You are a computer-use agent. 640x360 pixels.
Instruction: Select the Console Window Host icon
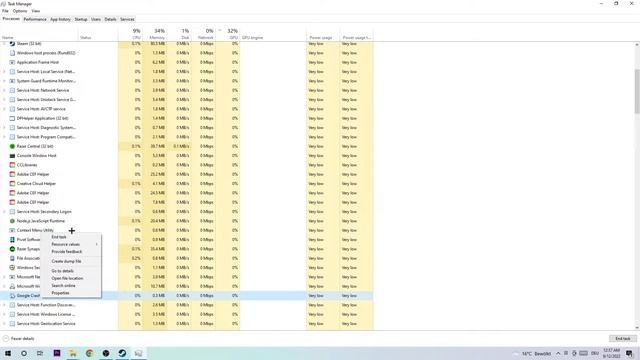pyautogui.click(x=12, y=156)
